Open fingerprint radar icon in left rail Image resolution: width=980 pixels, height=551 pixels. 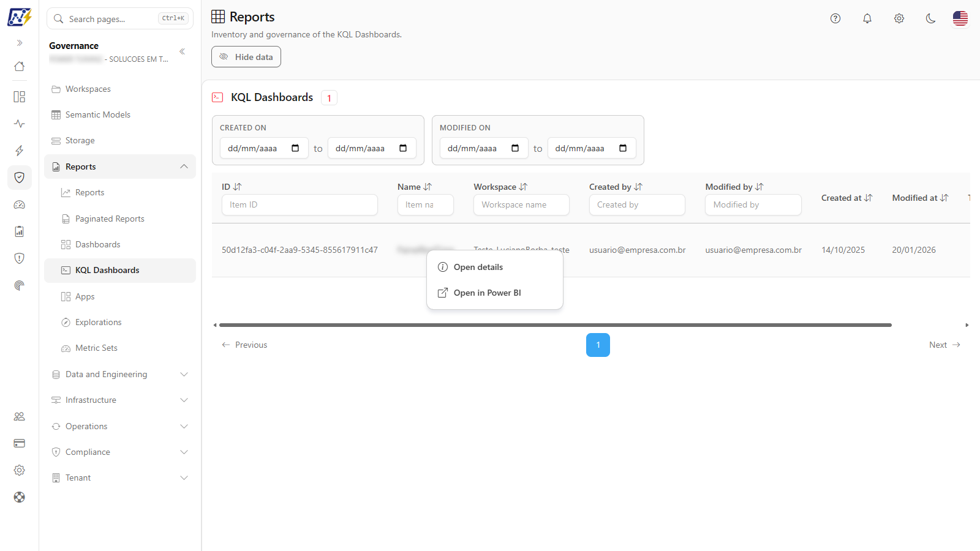pos(20,285)
